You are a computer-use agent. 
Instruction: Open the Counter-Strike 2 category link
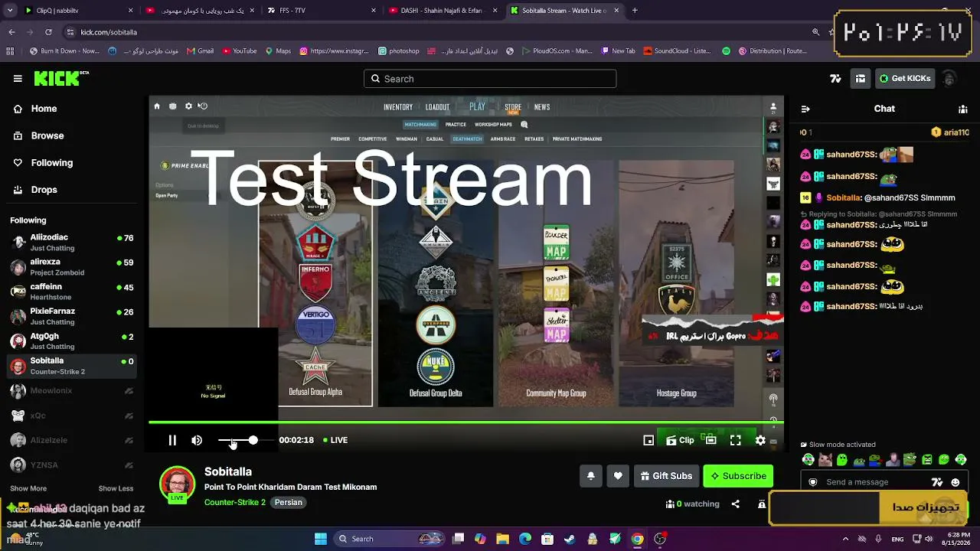(235, 502)
